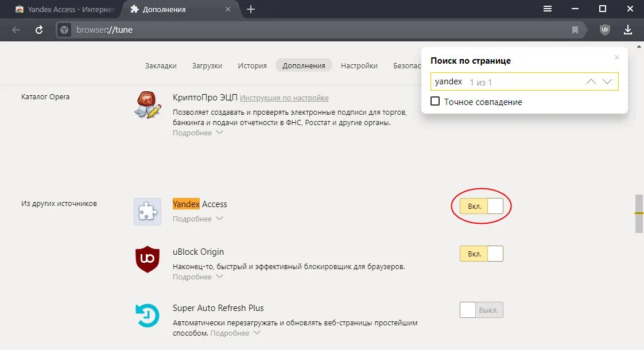This screenshot has height=350, width=644.
Task: Open the Безопасность section
Action: (407, 66)
